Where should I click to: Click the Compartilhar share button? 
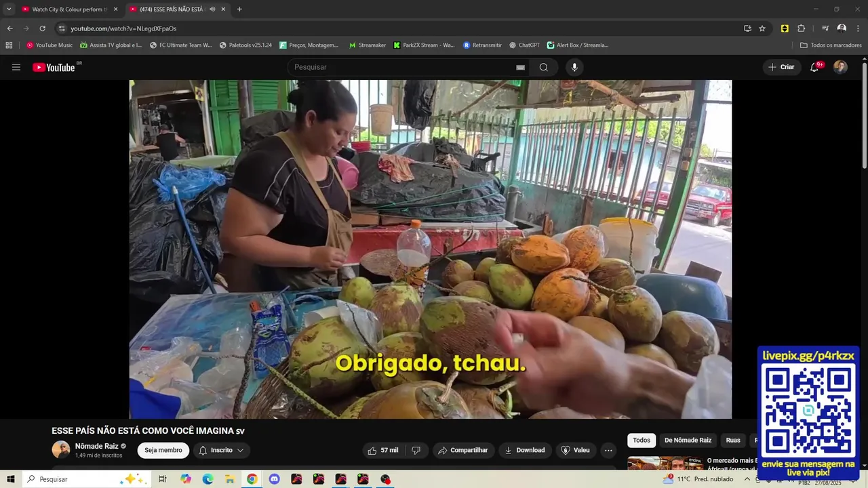point(463,450)
